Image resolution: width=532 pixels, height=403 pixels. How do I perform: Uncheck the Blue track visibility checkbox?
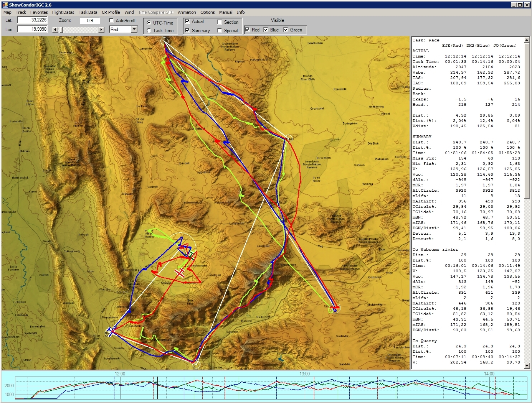(266, 30)
